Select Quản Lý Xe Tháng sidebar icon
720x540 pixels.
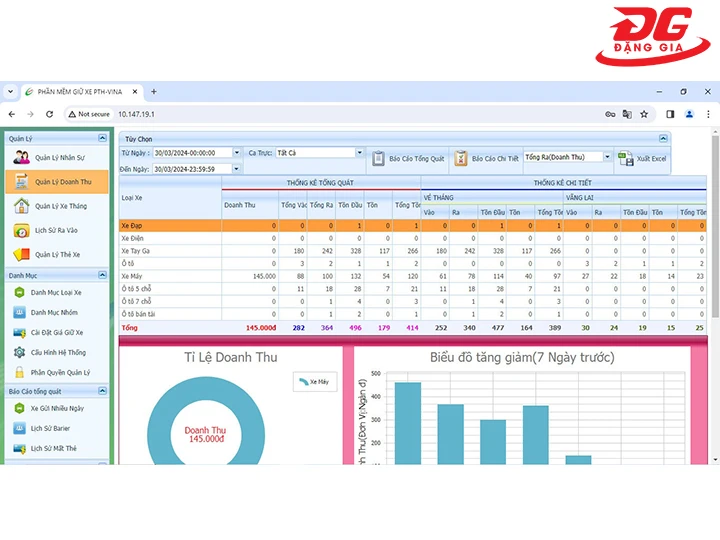click(21, 206)
